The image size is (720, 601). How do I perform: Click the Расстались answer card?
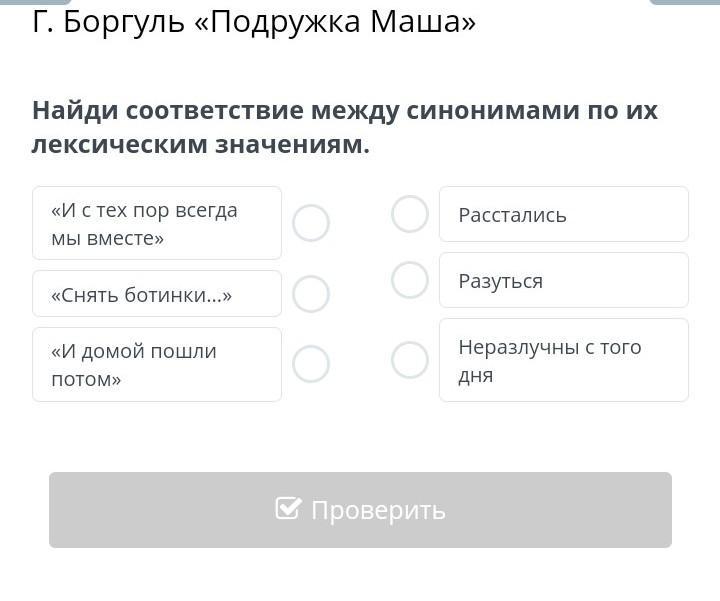coord(563,214)
